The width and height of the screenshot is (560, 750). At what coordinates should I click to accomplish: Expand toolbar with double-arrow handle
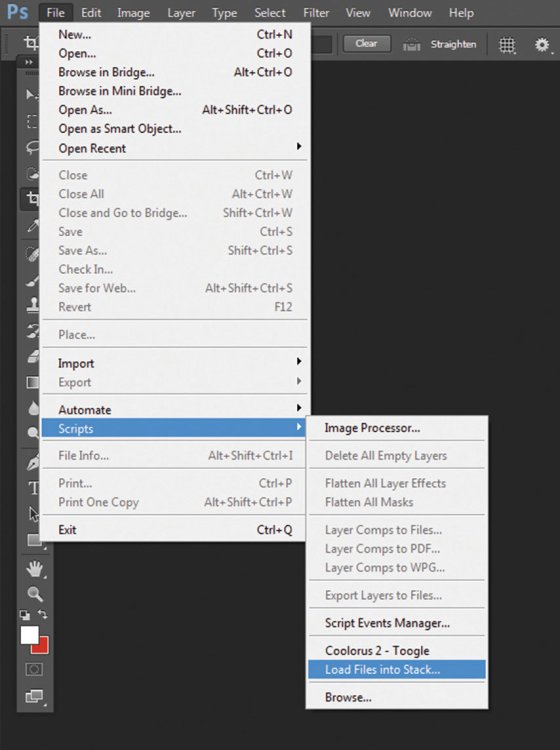click(x=29, y=62)
